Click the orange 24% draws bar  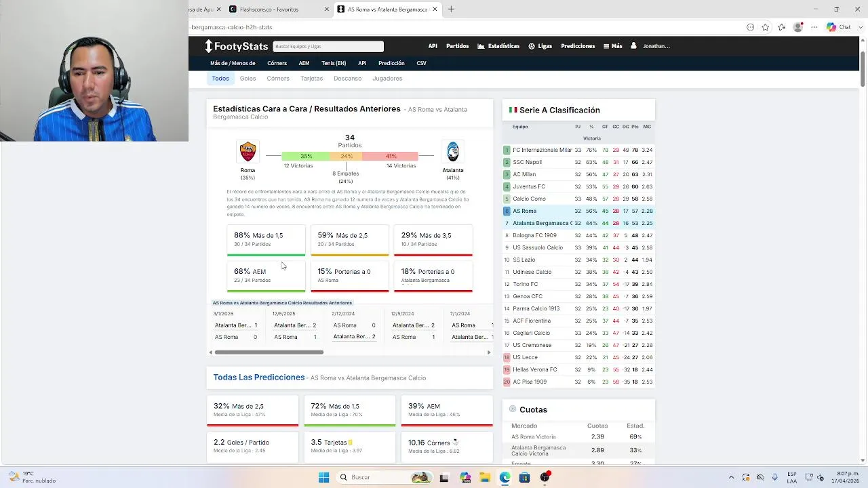click(x=347, y=156)
